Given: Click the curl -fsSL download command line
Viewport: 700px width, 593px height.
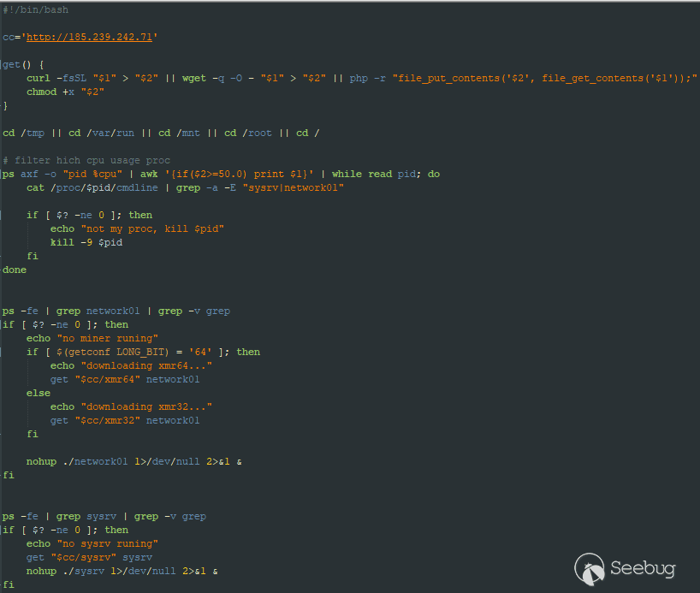Looking at the screenshot, I should tap(362, 79).
